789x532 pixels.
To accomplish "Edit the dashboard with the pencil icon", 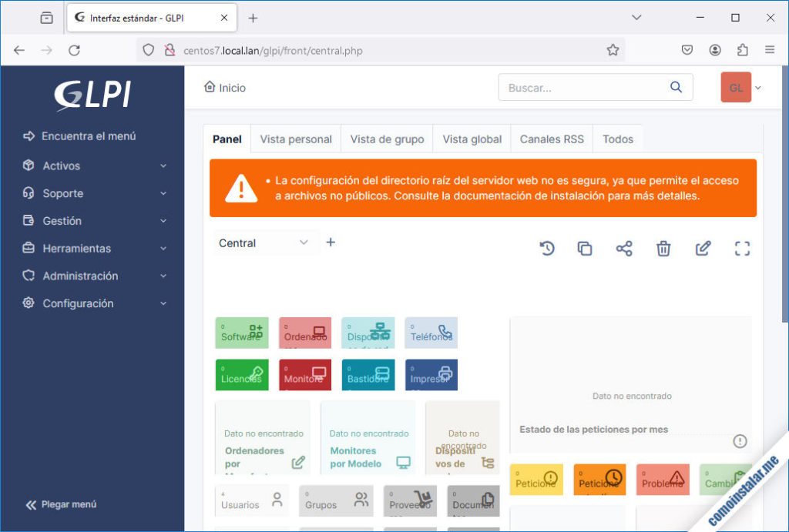I will [x=703, y=248].
